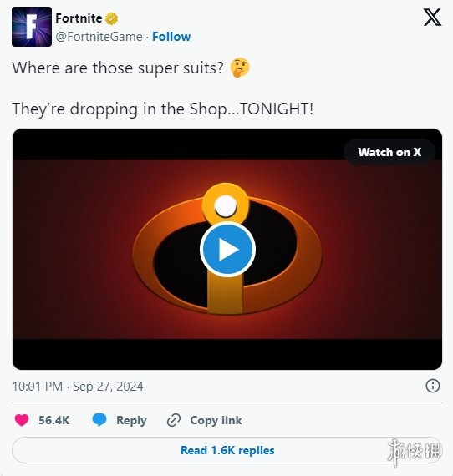
Task: Open the Fortnite display name
Action: pos(79,18)
